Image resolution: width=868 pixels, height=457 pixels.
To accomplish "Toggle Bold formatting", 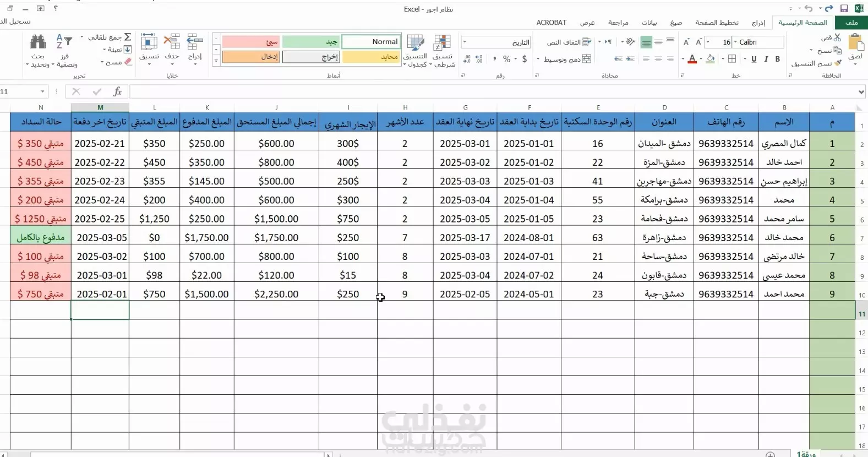I will point(778,59).
